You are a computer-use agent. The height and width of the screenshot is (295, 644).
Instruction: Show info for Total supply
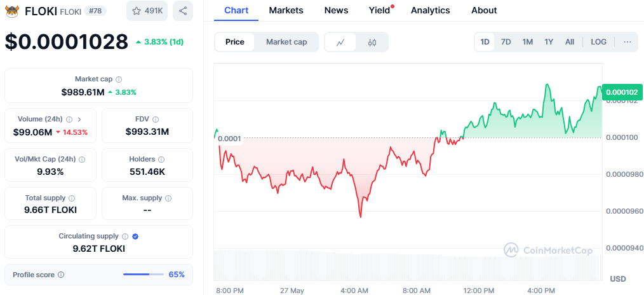[72, 198]
